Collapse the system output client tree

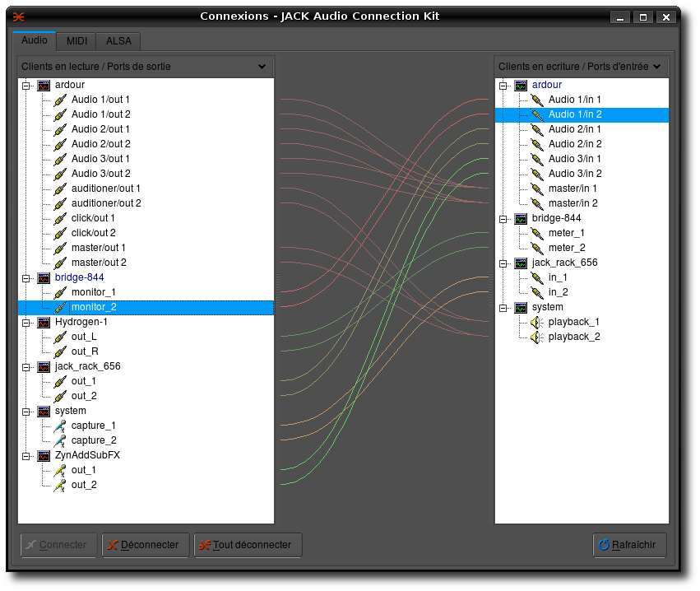tap(25, 412)
